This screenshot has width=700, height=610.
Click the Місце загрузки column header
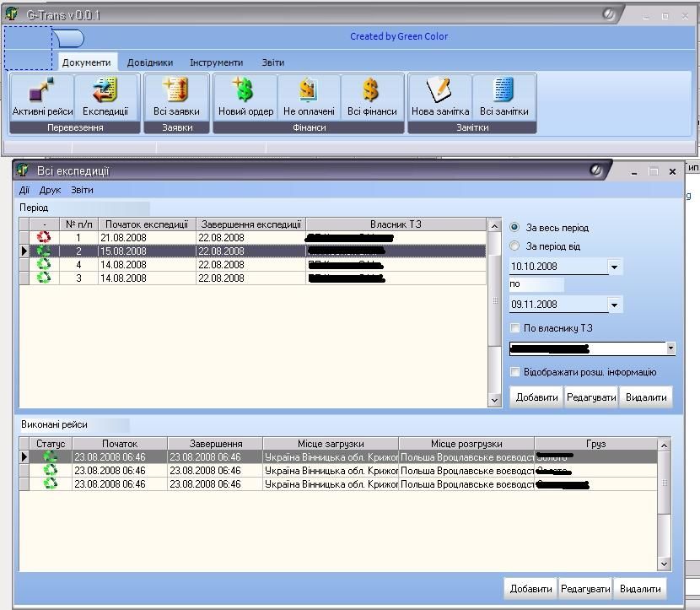click(x=331, y=444)
